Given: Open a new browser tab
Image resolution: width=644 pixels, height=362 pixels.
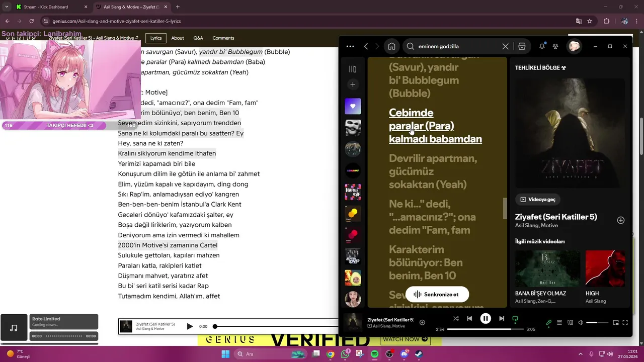Looking at the screenshot, I should pos(178,7).
